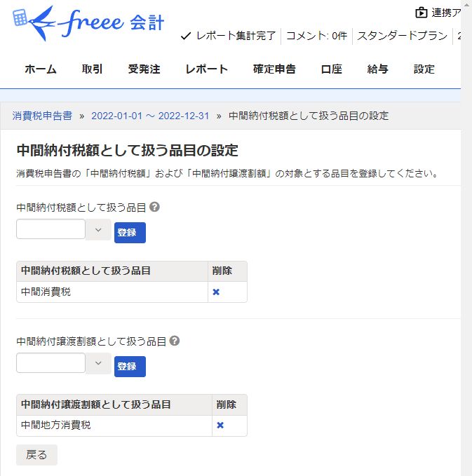Viewport: 472px width, 476px height.
Task: Open the レポート menu
Action: click(206, 69)
